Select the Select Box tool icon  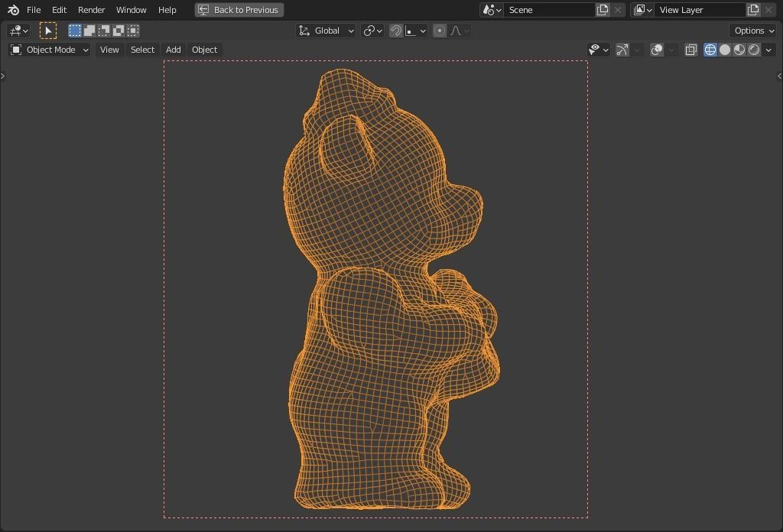(48, 31)
